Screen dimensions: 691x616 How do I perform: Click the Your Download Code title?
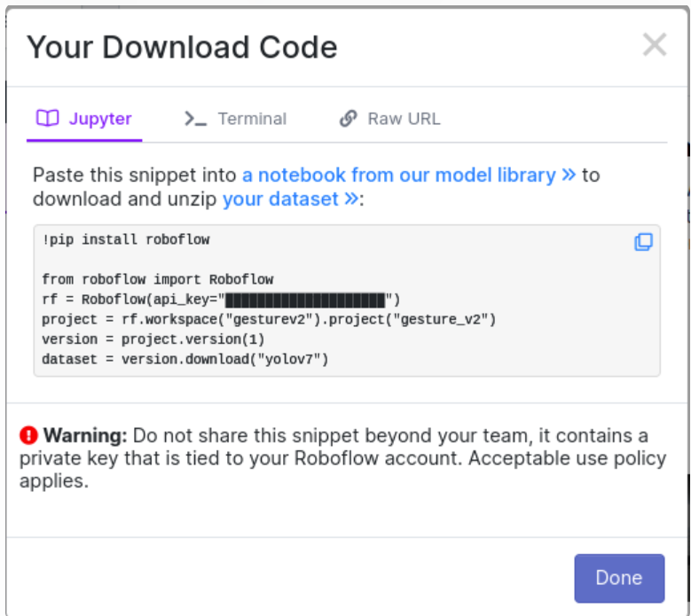(x=182, y=47)
